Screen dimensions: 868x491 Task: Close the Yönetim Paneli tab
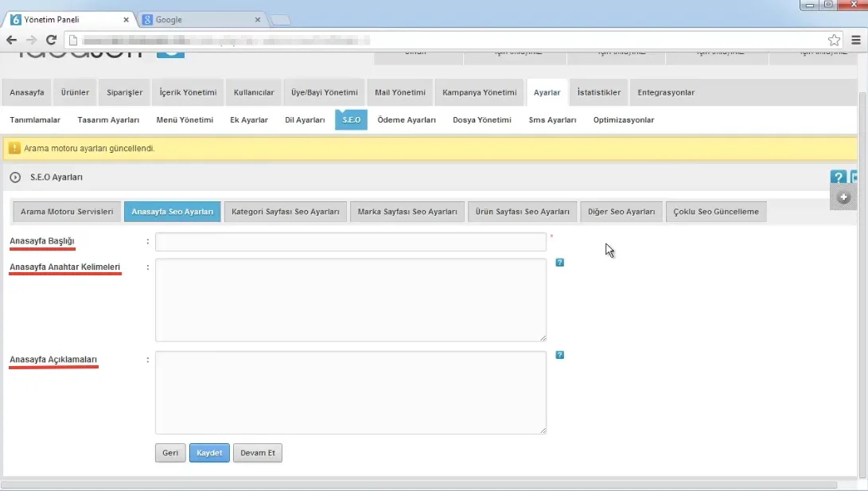(126, 19)
